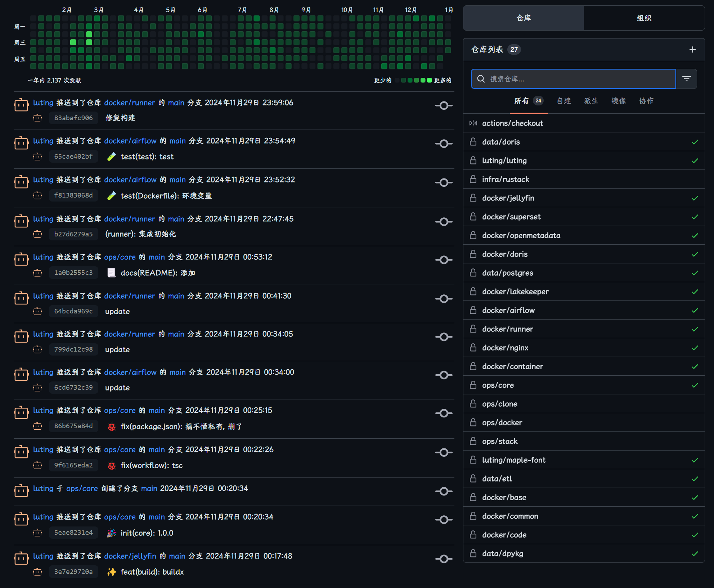Click brightest green square in heatmap legend
714x588 pixels.
[429, 80]
